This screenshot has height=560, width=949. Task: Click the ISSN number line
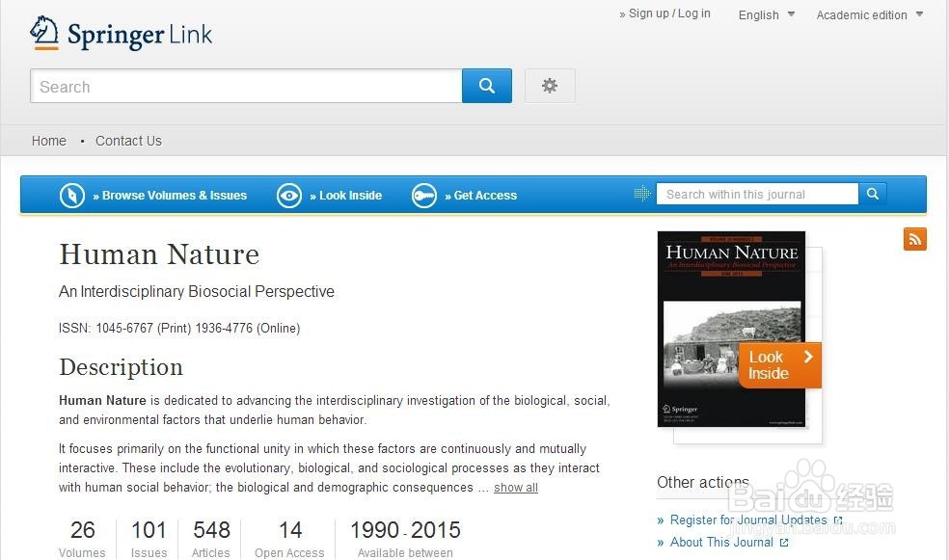pyautogui.click(x=179, y=328)
